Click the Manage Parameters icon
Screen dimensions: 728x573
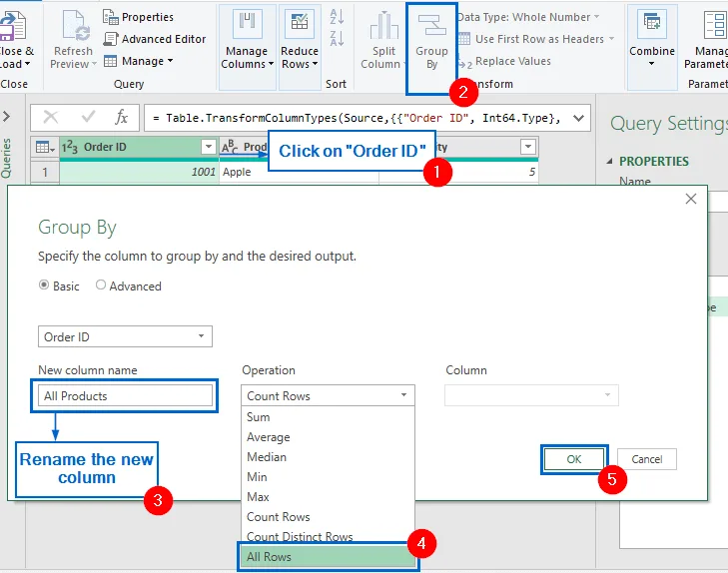click(715, 25)
